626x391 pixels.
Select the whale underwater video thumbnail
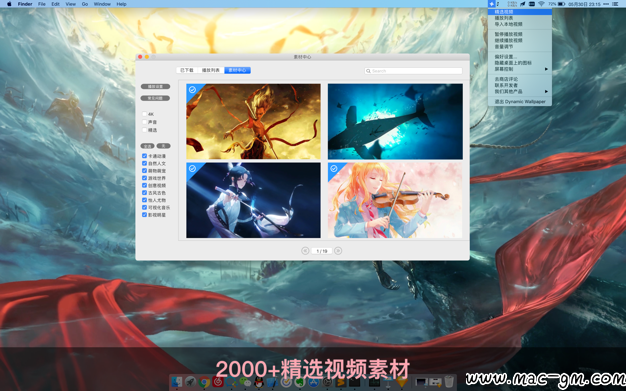point(395,121)
